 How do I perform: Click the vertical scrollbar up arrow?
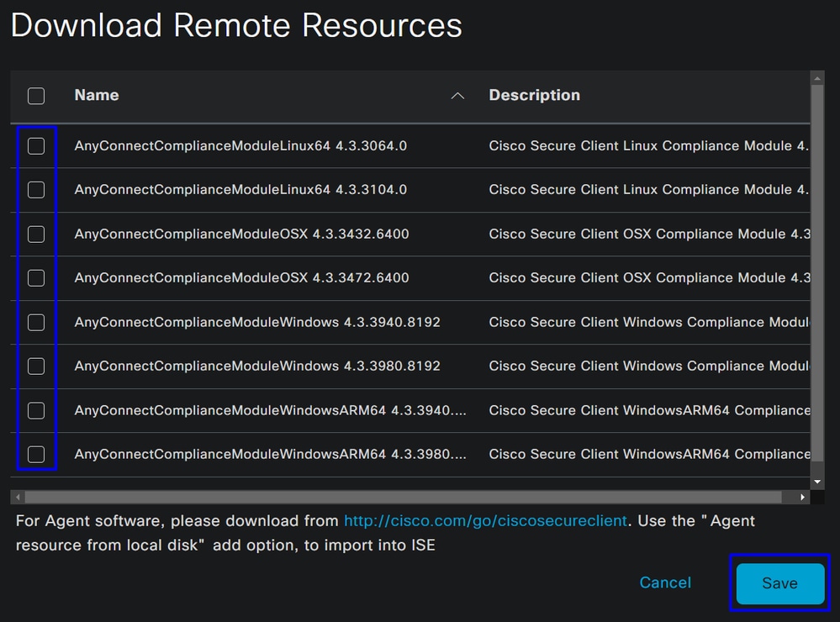point(817,78)
